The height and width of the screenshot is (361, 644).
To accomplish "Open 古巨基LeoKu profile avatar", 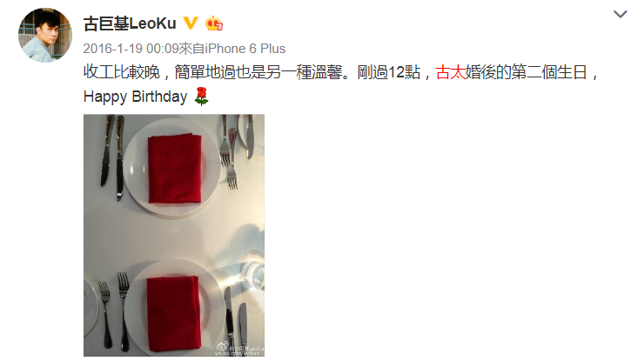I will 45,35.
